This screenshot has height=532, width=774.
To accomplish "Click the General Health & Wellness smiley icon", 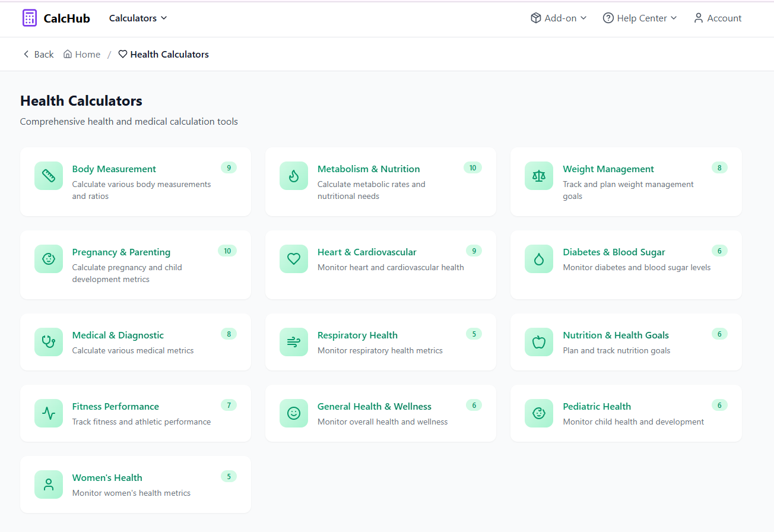I will coord(294,413).
